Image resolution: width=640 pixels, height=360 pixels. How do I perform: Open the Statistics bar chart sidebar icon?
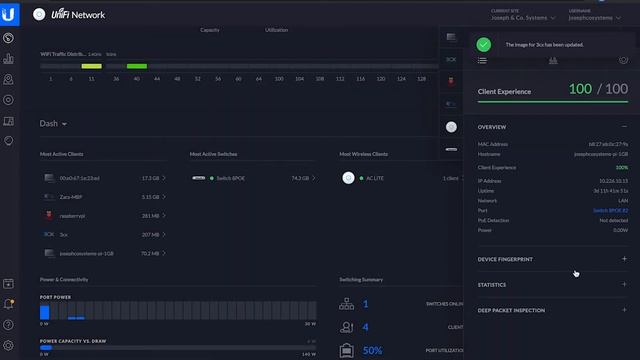8,58
